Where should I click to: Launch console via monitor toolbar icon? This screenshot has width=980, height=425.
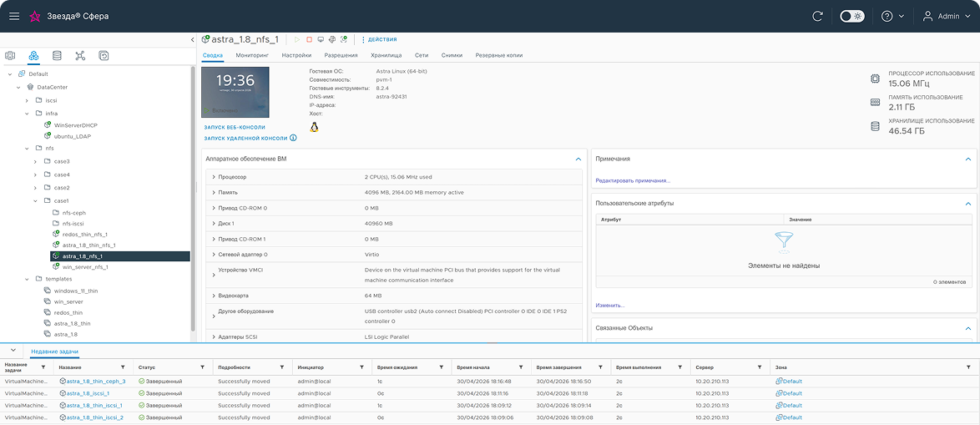pyautogui.click(x=321, y=39)
